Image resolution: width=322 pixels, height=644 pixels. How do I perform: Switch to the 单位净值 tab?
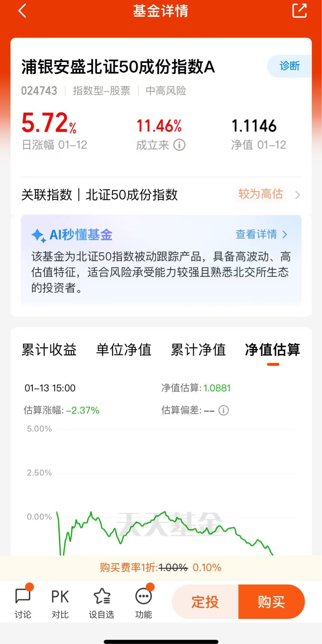[x=124, y=350]
